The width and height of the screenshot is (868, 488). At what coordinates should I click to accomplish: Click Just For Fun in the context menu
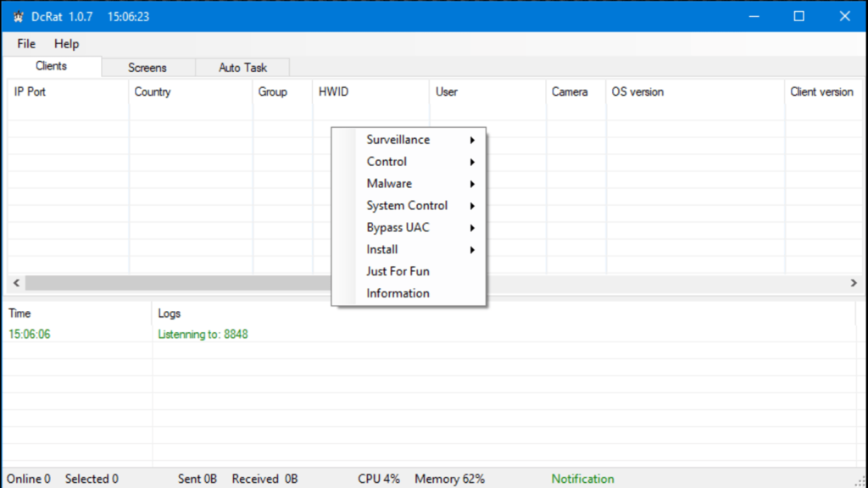point(409,272)
